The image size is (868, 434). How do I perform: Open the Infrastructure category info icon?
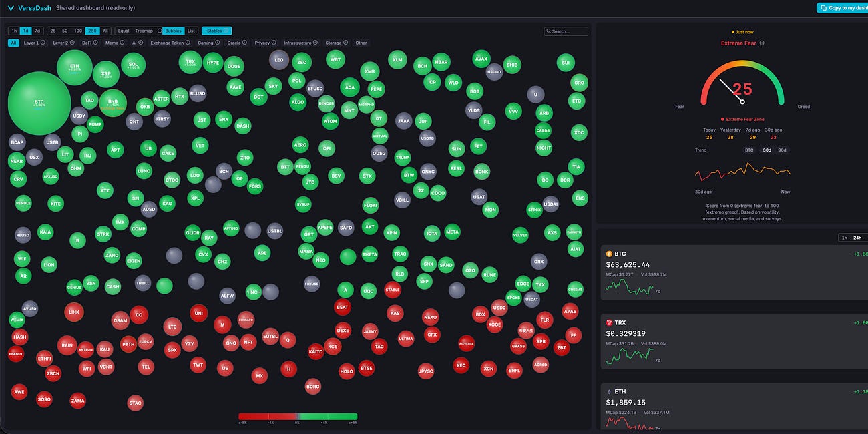pyautogui.click(x=315, y=42)
